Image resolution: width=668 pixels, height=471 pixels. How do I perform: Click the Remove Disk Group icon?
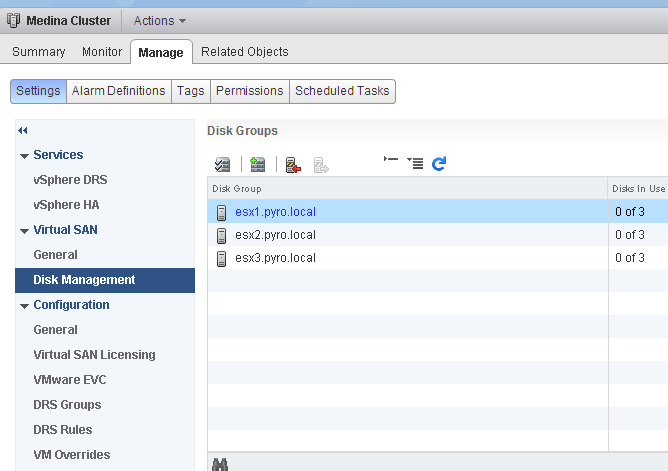[x=293, y=165]
